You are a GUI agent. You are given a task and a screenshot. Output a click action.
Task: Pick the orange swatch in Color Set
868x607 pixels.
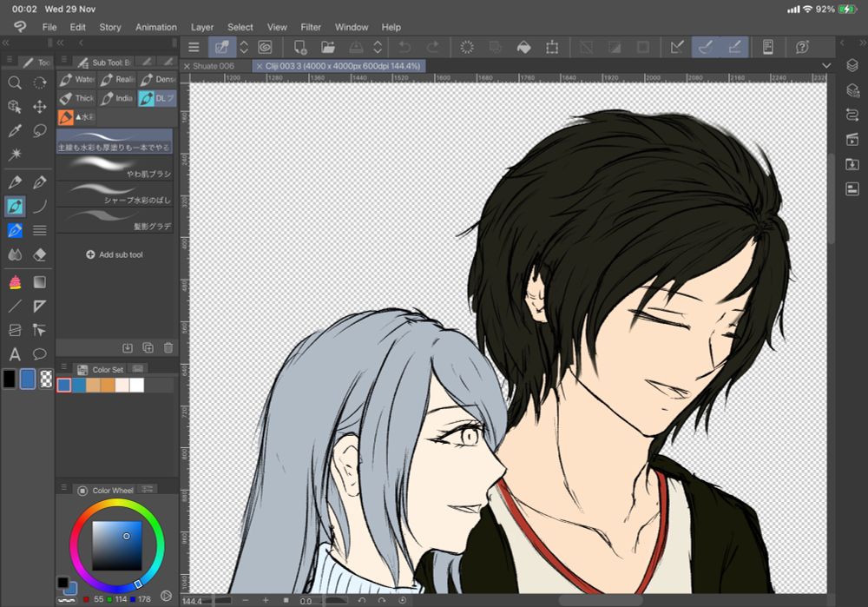pyautogui.click(x=108, y=385)
